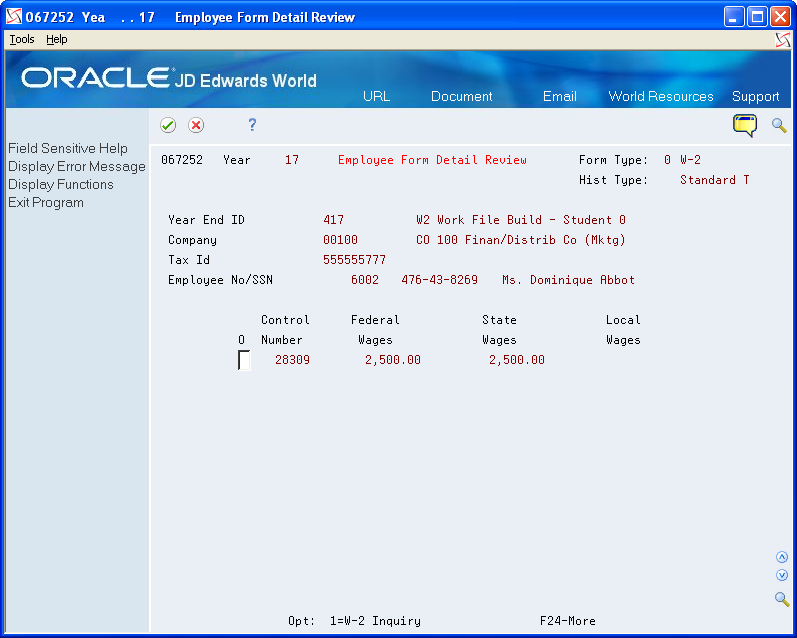This screenshot has height=638, width=797.
Task: Click the Tax Id value 555555777
Action: pyautogui.click(x=354, y=260)
